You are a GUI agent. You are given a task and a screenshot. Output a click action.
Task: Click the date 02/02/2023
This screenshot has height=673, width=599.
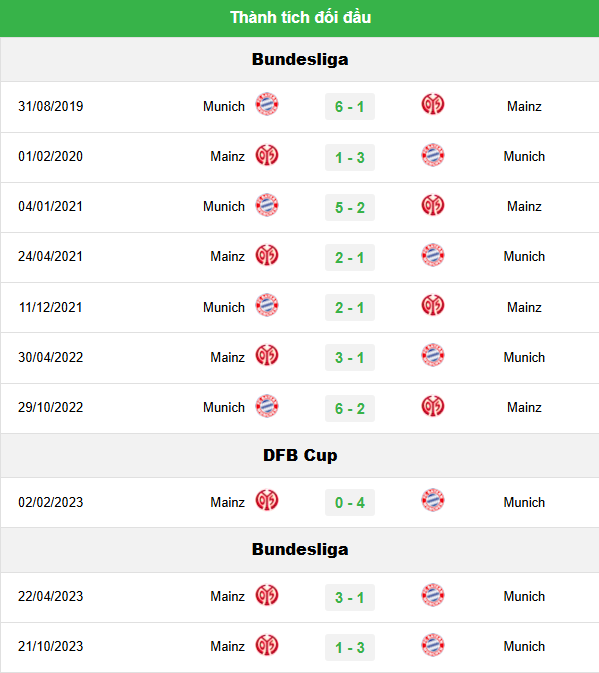[51, 502]
